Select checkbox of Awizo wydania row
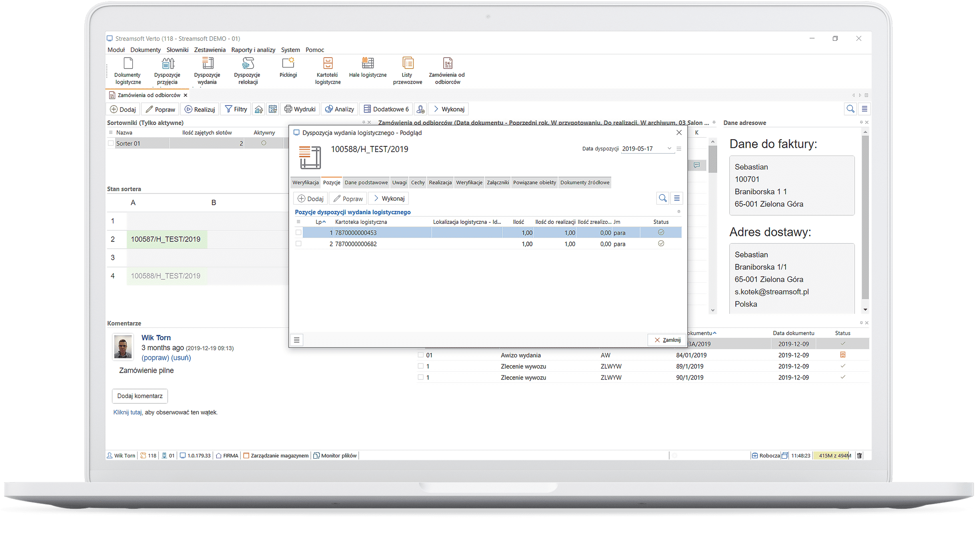 tap(420, 355)
